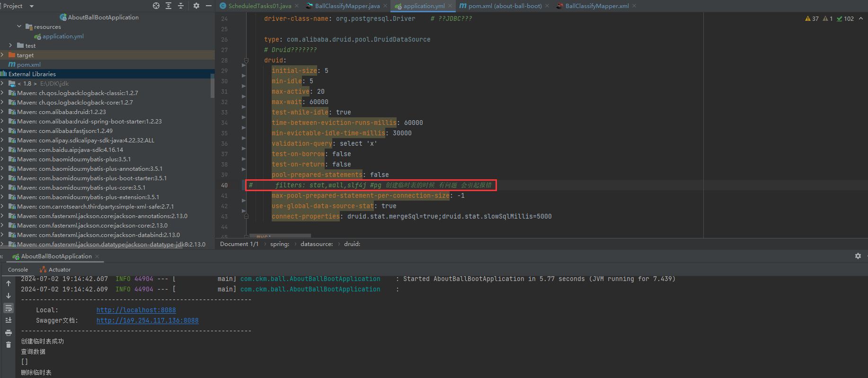Expand the target folder
Viewport: 868px width, 378px height.
tap(2, 55)
